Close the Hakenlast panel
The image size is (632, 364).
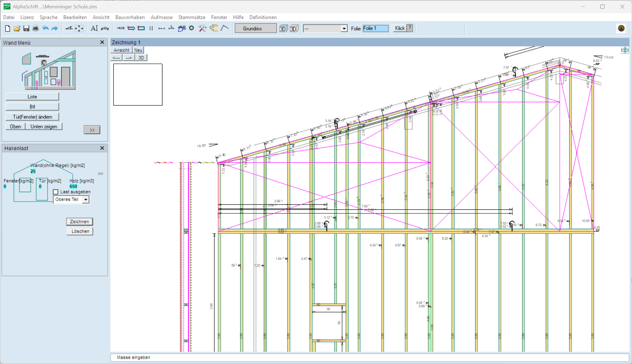click(x=102, y=148)
